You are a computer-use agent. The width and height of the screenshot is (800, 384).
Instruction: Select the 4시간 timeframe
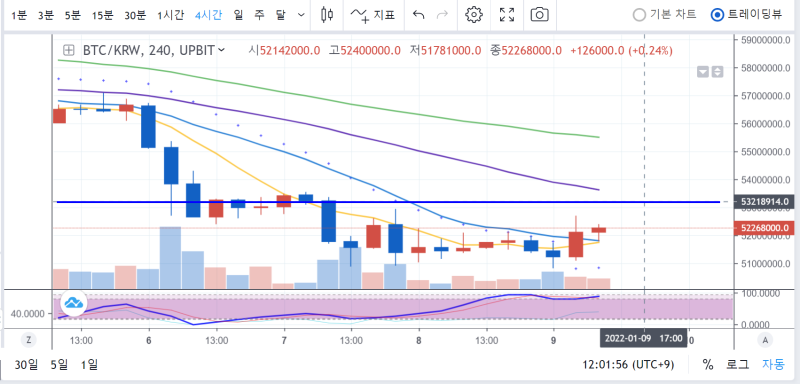point(208,15)
